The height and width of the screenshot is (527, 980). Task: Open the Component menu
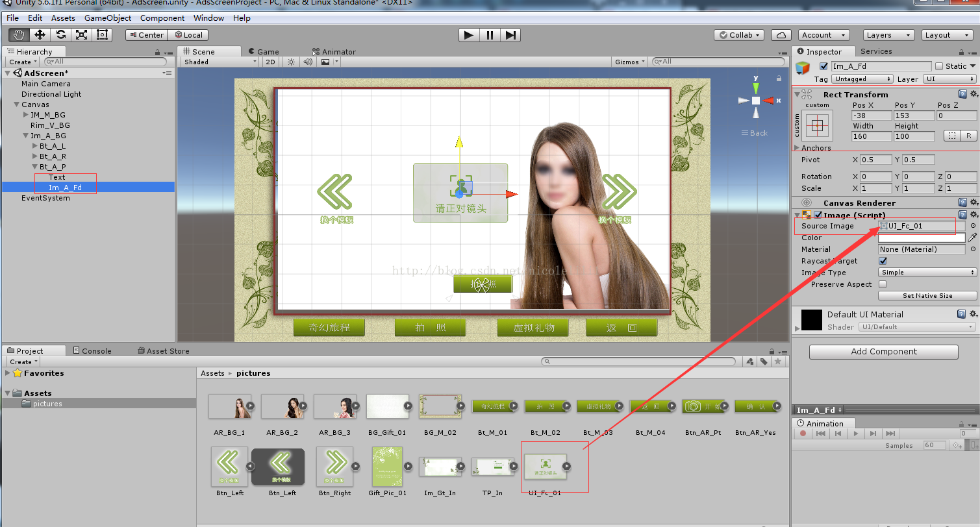162,18
